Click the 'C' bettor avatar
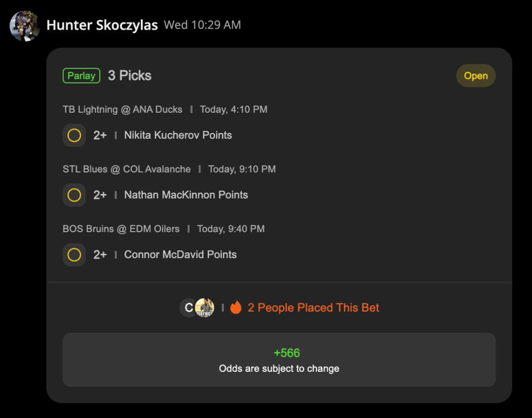This screenshot has height=418, width=532. 189,308
